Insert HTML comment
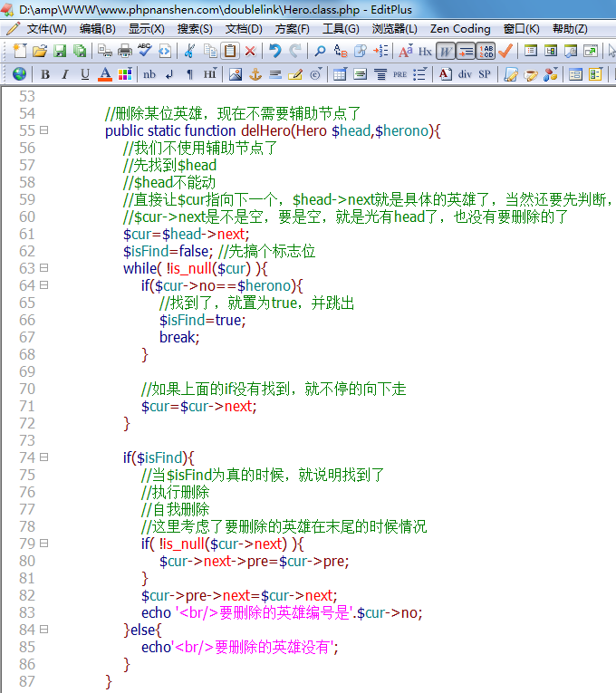 click(x=295, y=74)
